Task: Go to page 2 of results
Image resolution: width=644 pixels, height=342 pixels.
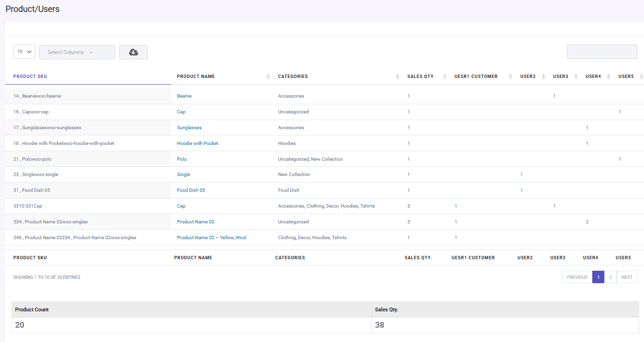Action: [x=610, y=277]
